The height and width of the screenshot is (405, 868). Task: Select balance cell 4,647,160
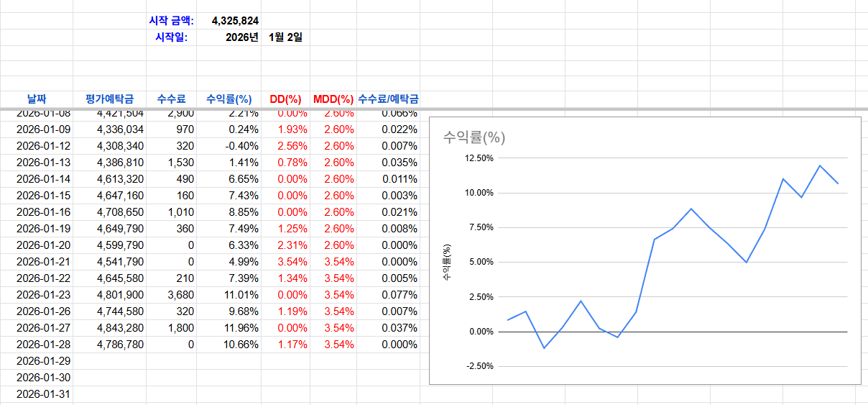click(x=109, y=196)
